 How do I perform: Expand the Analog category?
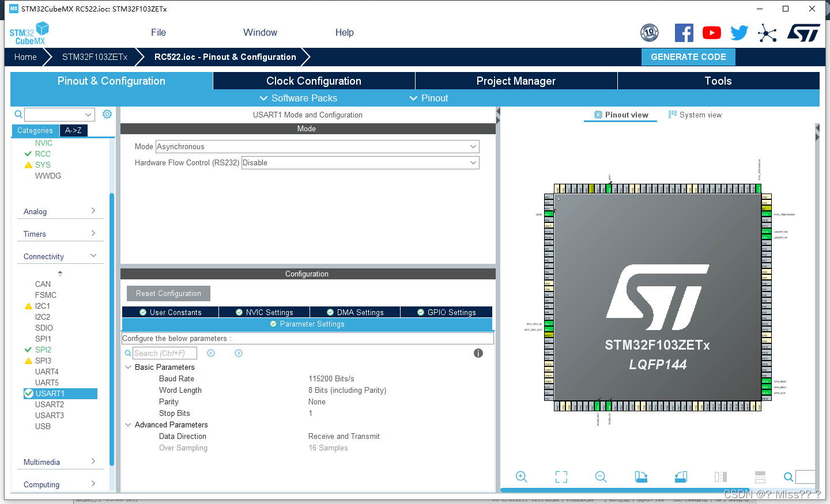(x=60, y=211)
